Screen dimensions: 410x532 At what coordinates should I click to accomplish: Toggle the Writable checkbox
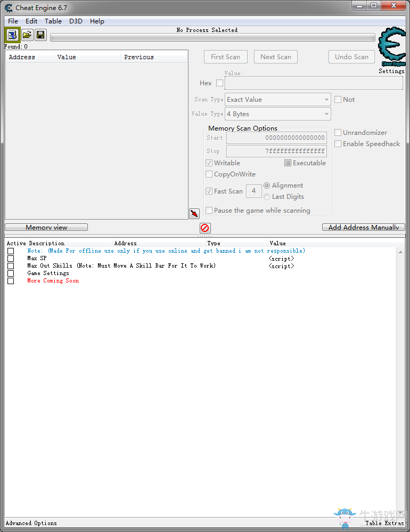click(x=209, y=163)
